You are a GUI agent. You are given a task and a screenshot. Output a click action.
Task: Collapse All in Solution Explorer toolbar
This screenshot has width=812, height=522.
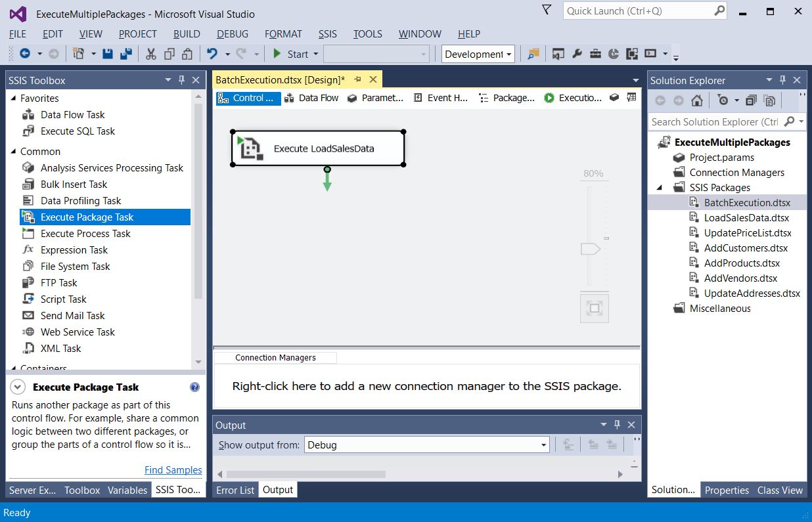(x=752, y=100)
